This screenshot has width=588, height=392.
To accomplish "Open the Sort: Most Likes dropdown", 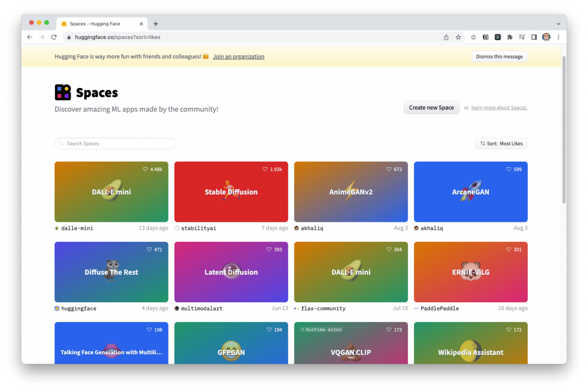I will [501, 144].
